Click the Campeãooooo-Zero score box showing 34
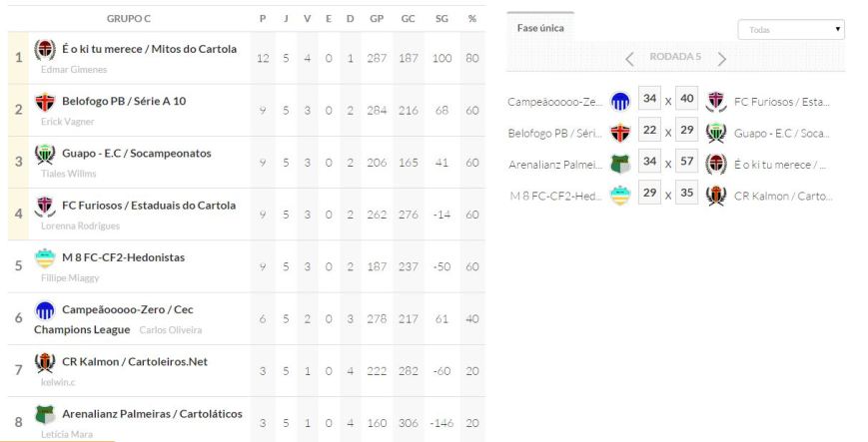 point(649,100)
